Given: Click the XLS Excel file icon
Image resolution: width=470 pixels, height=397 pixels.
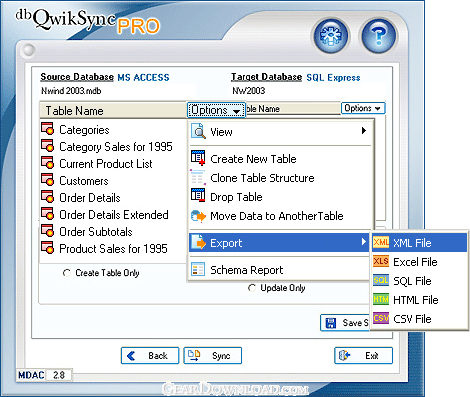Looking at the screenshot, I should pyautogui.click(x=381, y=261).
